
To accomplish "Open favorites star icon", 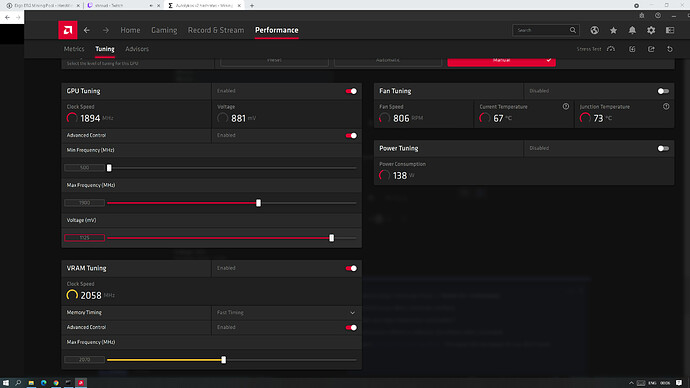I will pos(613,30).
